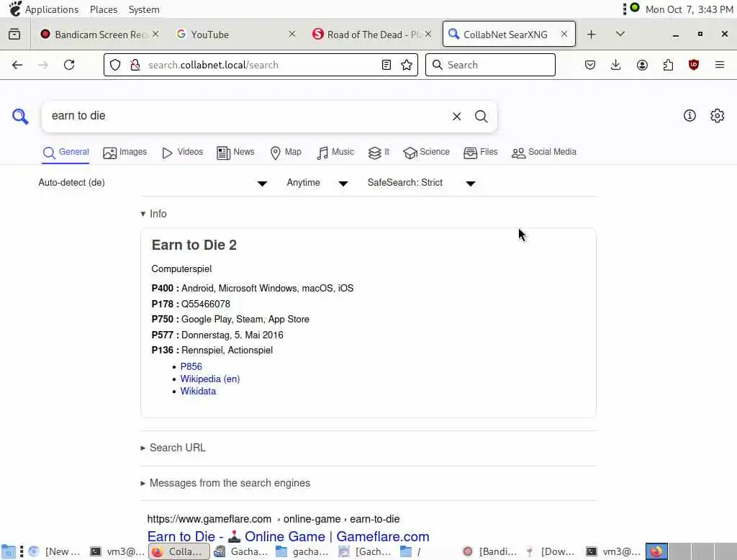Open Pocket save icon
This screenshot has height=560, width=737.
(590, 65)
